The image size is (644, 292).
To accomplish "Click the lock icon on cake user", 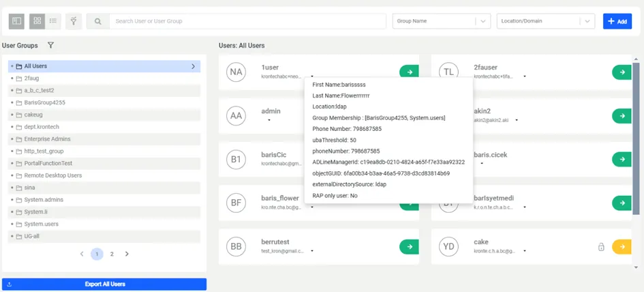I will (601, 247).
